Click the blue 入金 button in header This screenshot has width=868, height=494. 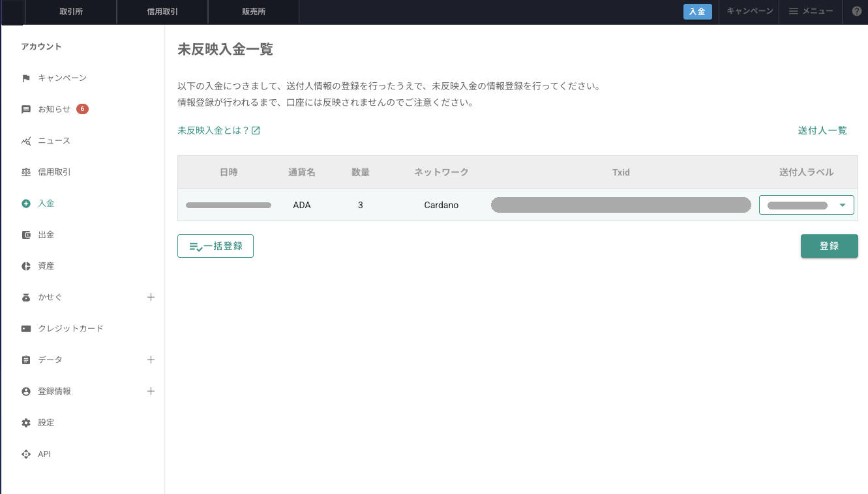coord(698,12)
